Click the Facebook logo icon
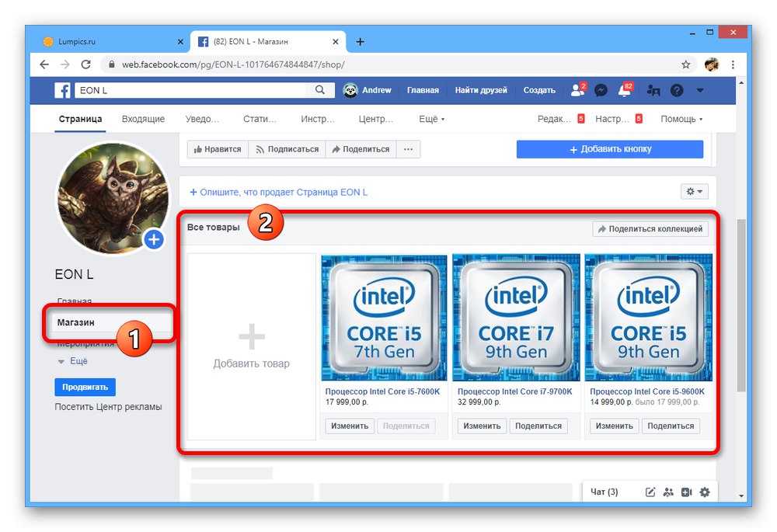The height and width of the screenshot is (532, 777). [62, 90]
